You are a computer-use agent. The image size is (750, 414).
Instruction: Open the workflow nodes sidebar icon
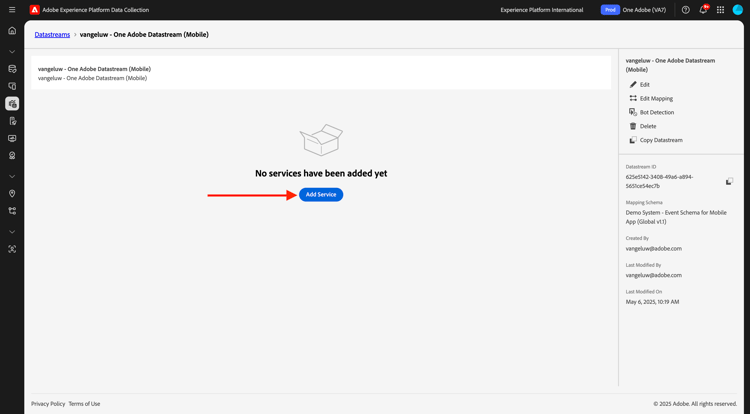[x=12, y=211]
